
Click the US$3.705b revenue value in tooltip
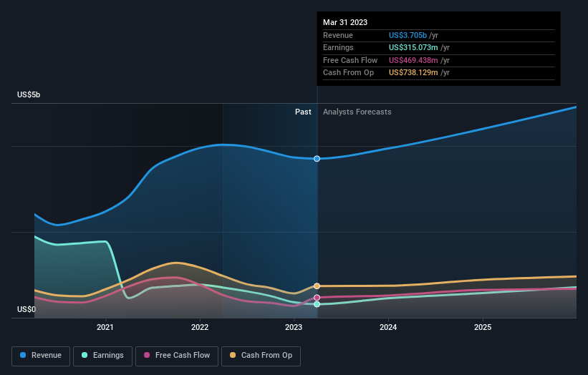(x=408, y=35)
